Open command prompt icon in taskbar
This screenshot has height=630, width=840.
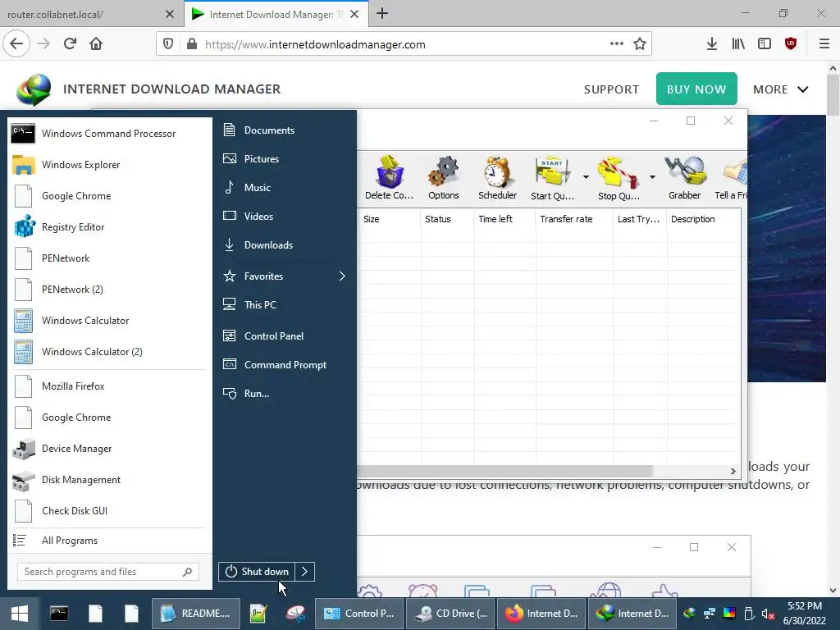pos(59,614)
